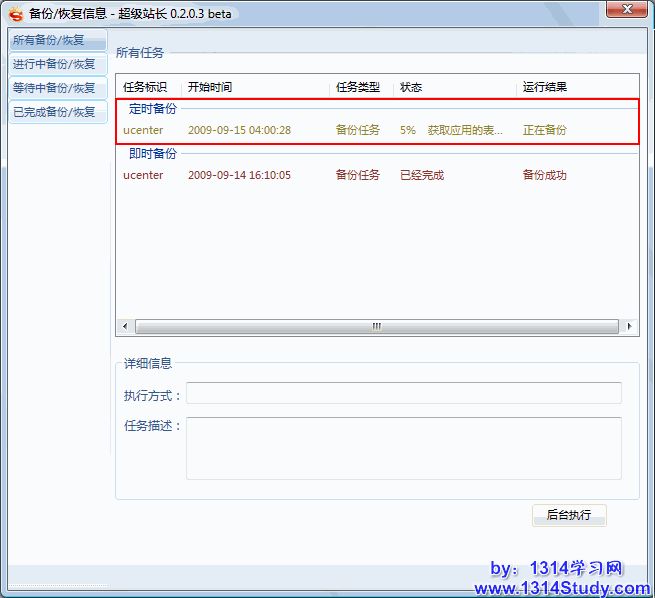Click the 任务类型 column header
The height and width of the screenshot is (598, 655).
360,87
